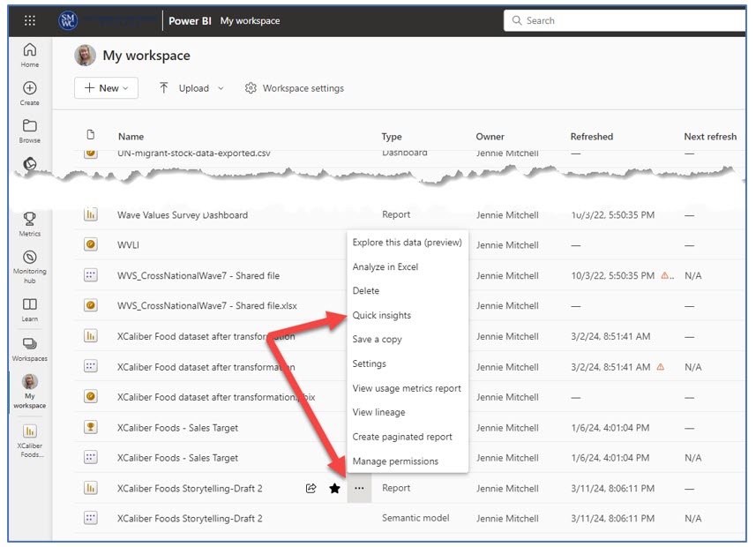Select Manage permissions menu entry
756x547 pixels.
[x=395, y=461]
